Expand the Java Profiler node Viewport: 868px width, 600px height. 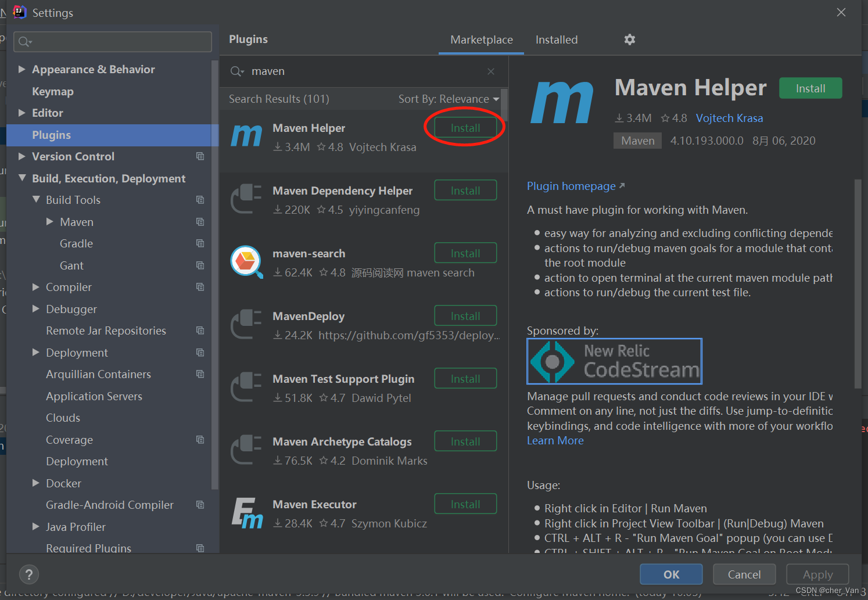(x=35, y=527)
